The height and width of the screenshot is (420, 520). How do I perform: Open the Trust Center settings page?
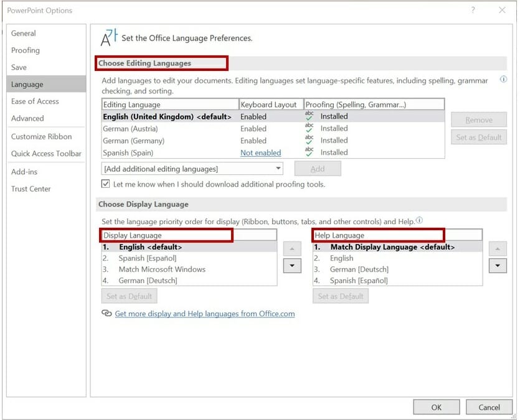(x=31, y=189)
